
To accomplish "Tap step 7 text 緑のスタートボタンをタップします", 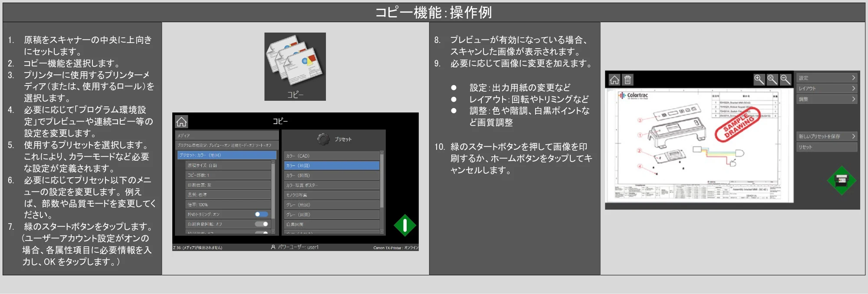I will pos(88,227).
